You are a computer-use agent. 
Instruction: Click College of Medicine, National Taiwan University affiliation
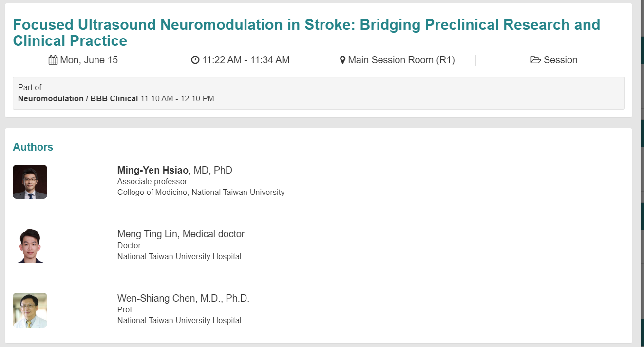pos(201,192)
